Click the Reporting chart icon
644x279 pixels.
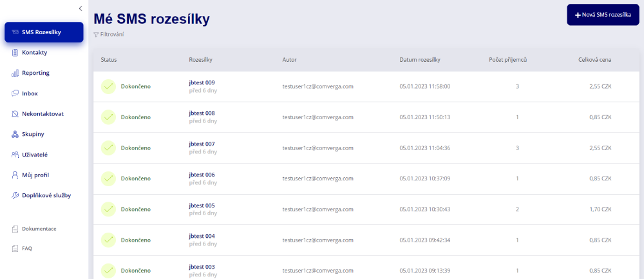pos(15,73)
